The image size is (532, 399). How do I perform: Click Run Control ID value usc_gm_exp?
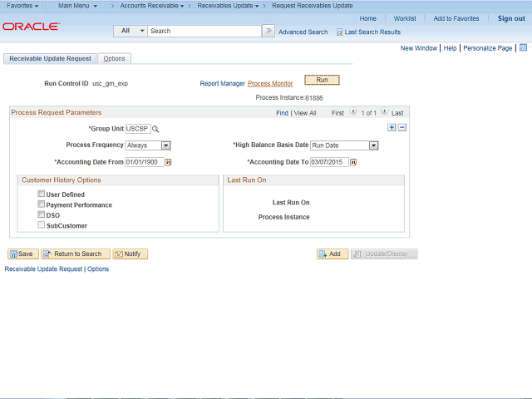[x=110, y=83]
